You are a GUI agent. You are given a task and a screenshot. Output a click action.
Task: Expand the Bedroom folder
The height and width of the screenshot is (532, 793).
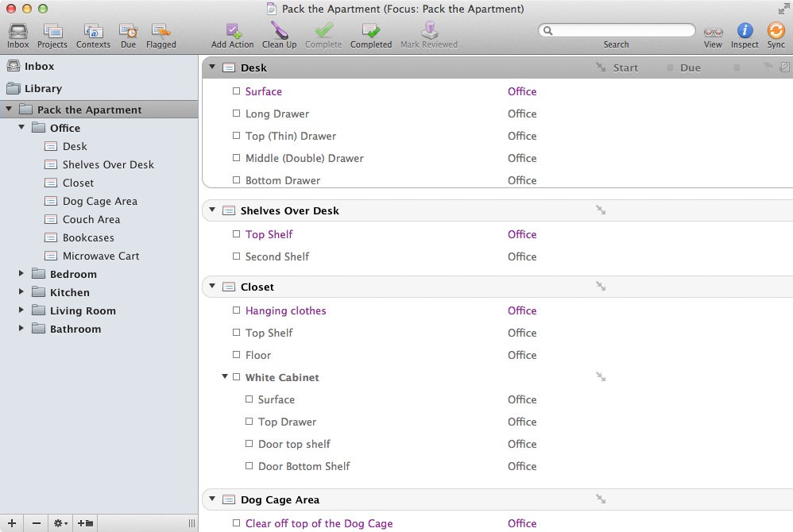[x=21, y=274]
